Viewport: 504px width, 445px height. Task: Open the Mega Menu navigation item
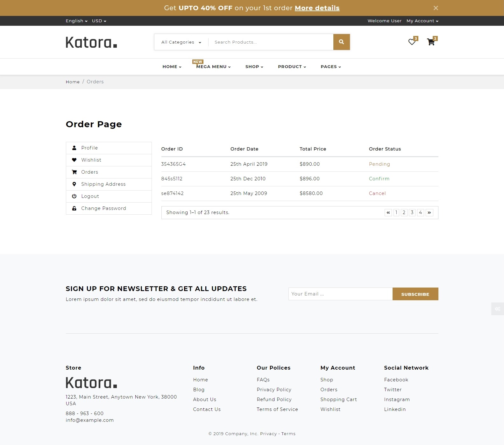(x=213, y=67)
